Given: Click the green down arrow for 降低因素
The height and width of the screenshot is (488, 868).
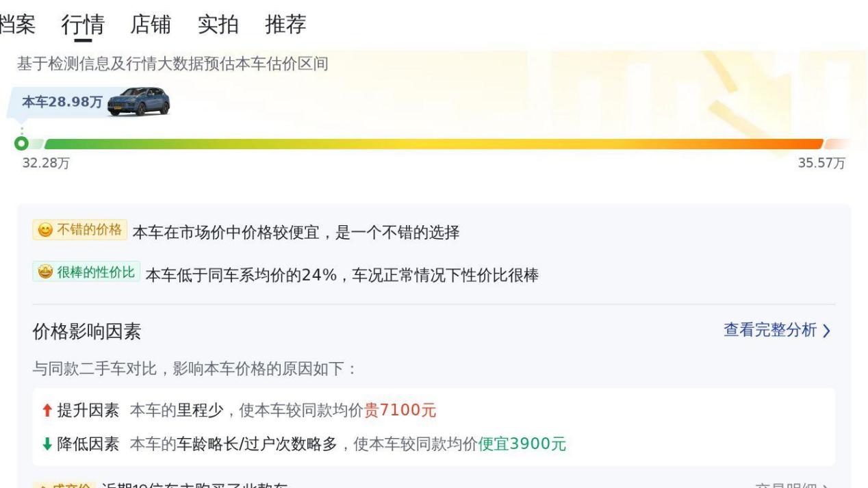Looking at the screenshot, I should (47, 444).
